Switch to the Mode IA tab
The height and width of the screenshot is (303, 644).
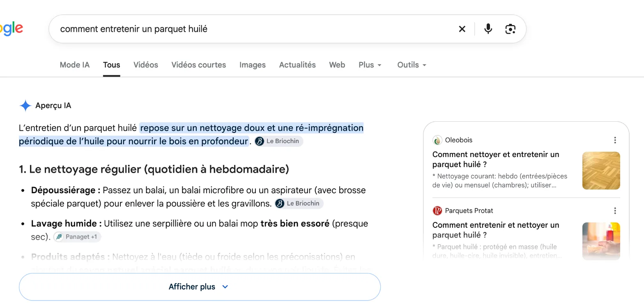(x=75, y=65)
